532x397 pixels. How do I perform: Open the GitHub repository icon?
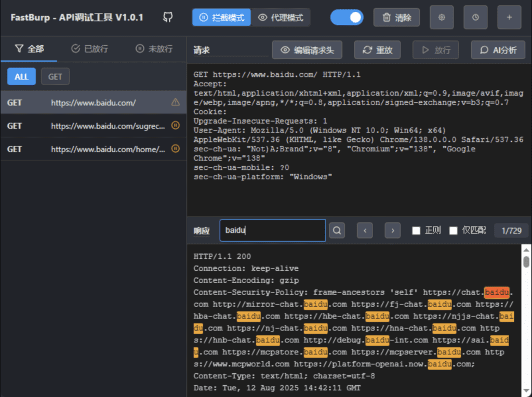(168, 17)
